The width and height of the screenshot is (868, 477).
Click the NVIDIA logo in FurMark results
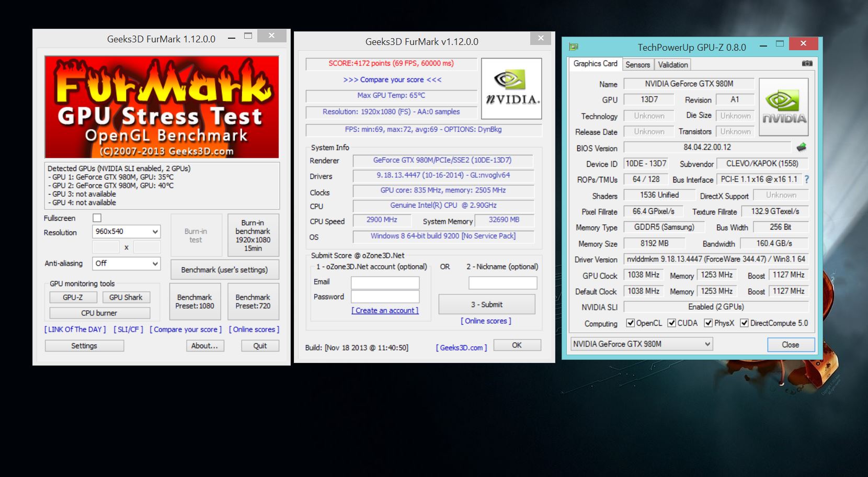(511, 88)
